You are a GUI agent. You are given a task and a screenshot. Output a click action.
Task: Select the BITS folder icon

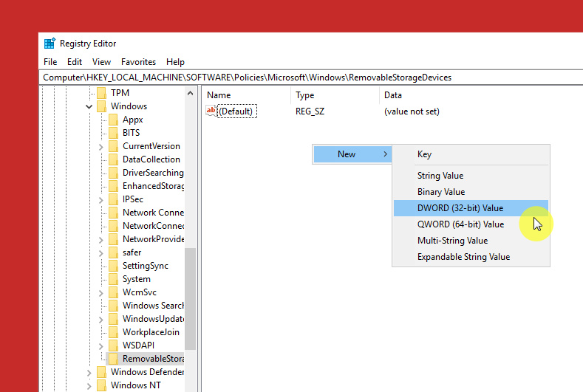[x=113, y=133]
